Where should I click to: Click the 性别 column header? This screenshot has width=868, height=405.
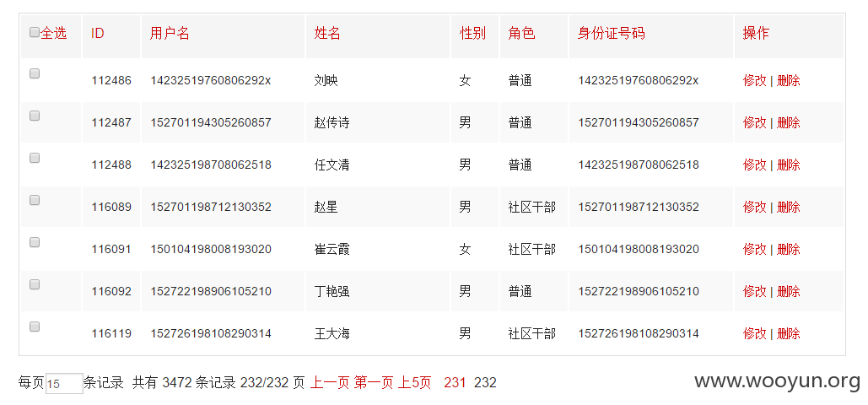tap(472, 33)
